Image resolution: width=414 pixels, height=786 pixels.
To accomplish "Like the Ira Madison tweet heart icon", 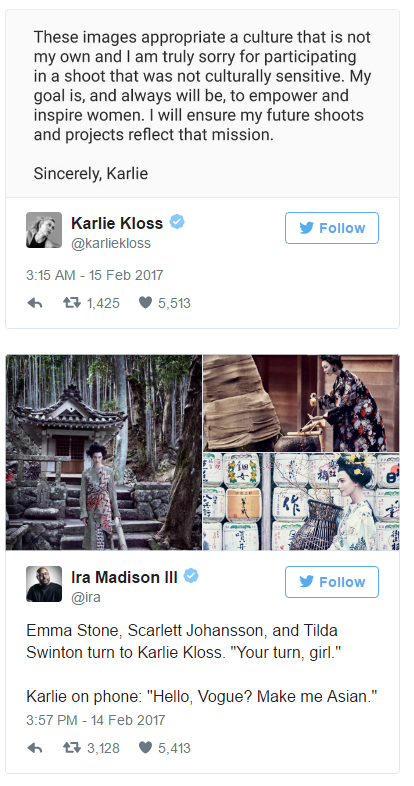I will (x=145, y=748).
